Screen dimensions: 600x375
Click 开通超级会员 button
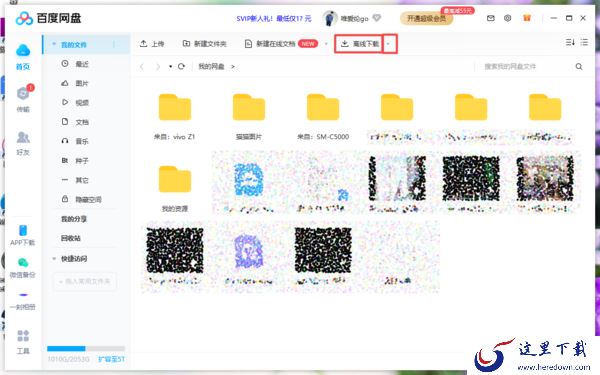pos(426,18)
